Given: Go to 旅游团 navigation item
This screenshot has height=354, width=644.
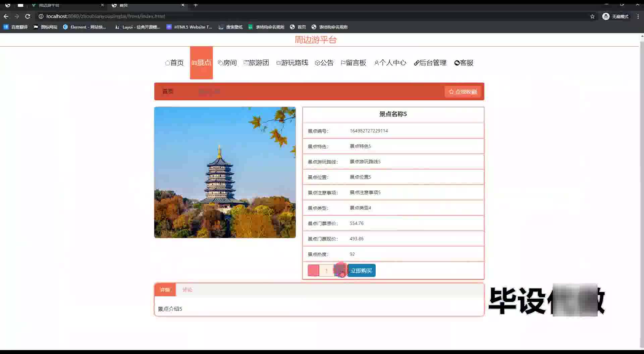Looking at the screenshot, I should click(256, 63).
